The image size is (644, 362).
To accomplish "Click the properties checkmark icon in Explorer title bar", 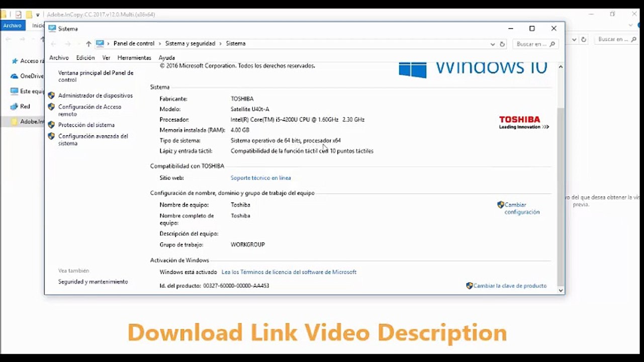I will (19, 15).
